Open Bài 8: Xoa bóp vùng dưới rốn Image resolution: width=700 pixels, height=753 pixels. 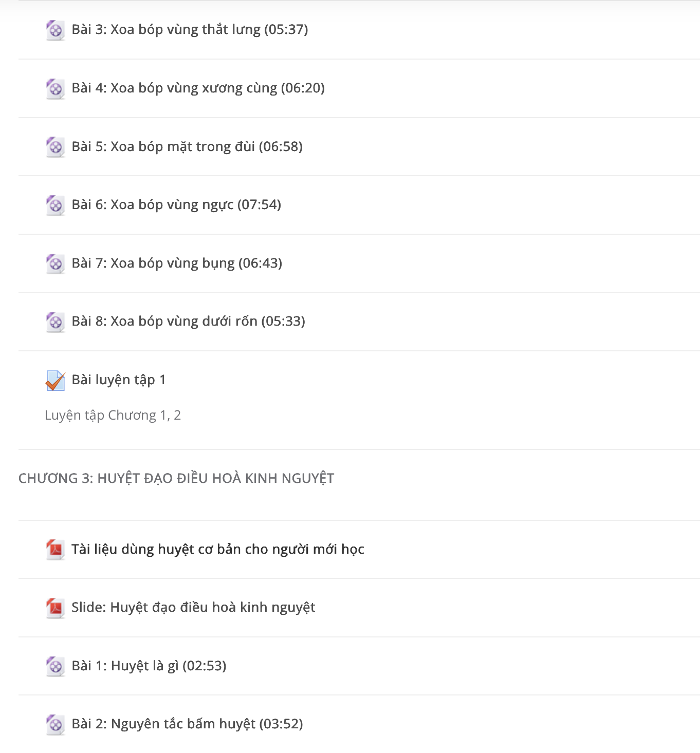pos(188,321)
